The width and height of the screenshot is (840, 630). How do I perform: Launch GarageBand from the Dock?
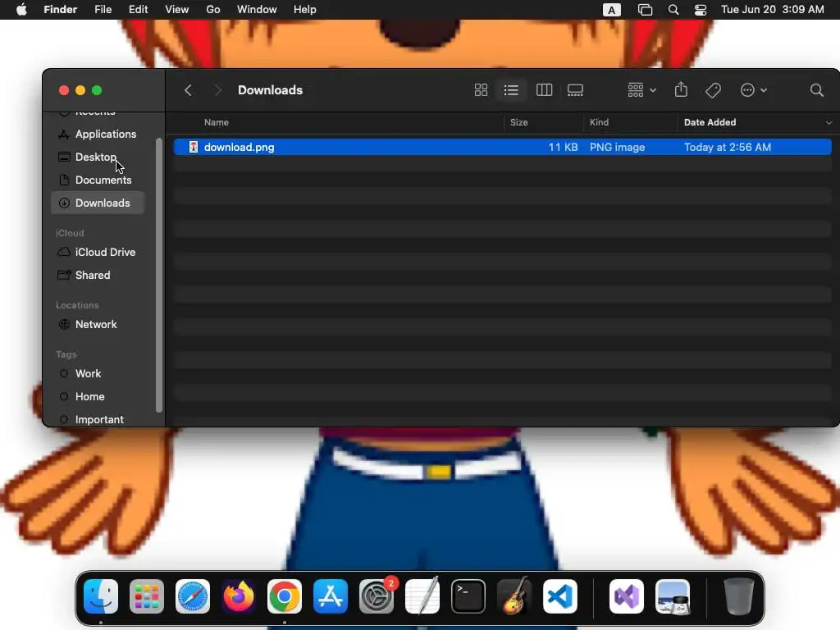(514, 596)
